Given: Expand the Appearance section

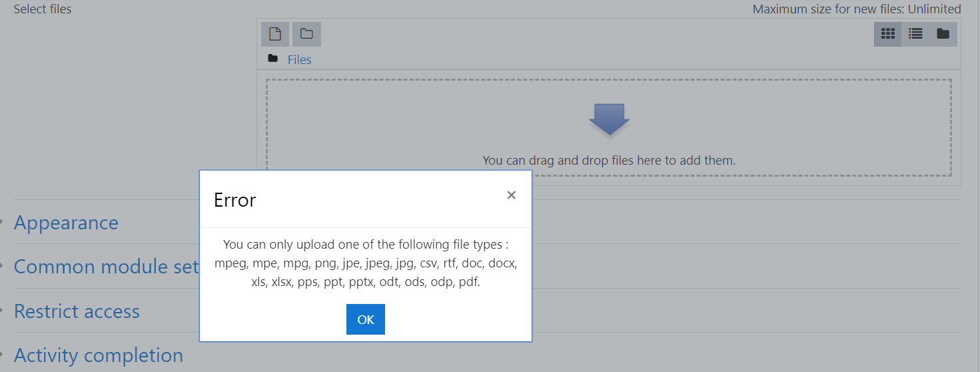Looking at the screenshot, I should pos(66,223).
